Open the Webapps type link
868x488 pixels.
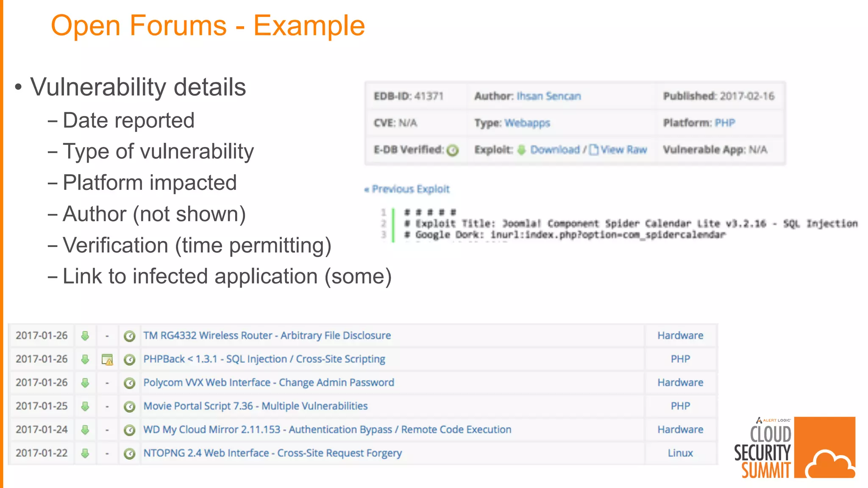[527, 123]
